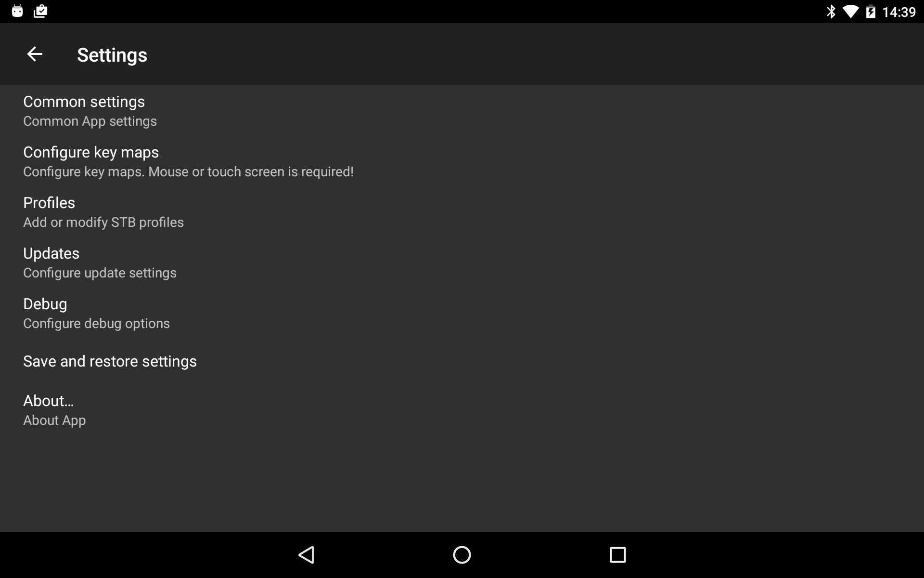Scroll down the settings list

(x=462, y=266)
